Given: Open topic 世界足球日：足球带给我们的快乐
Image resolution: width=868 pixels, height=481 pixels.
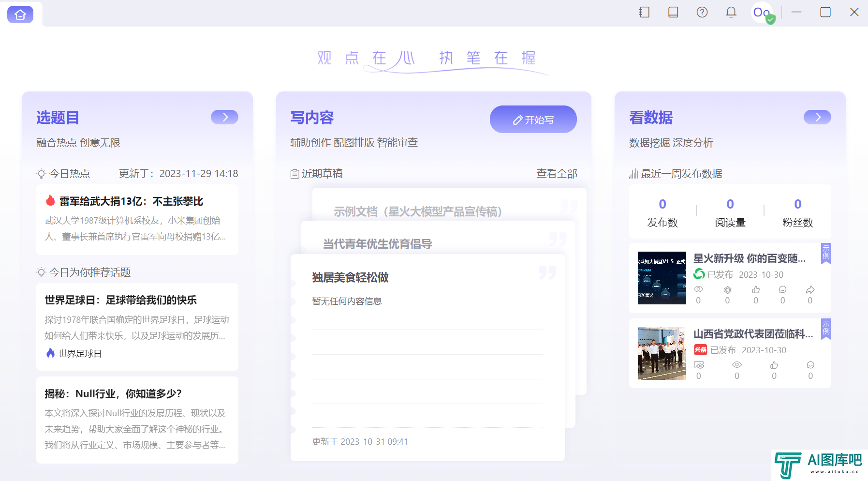Looking at the screenshot, I should pyautogui.click(x=120, y=300).
